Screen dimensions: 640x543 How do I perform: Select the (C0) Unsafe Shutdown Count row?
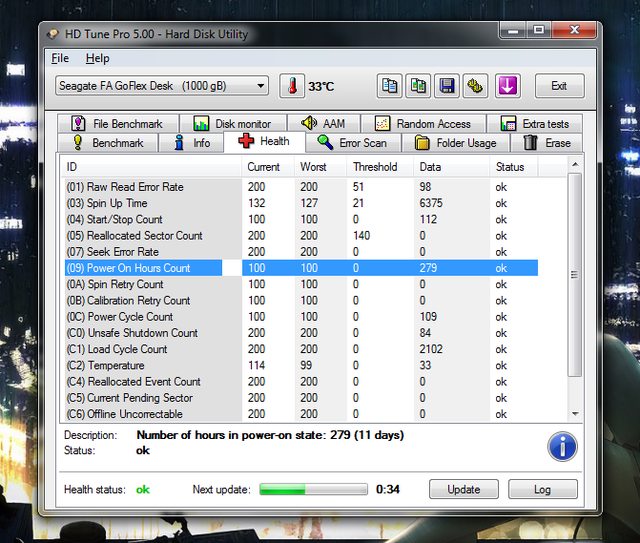[301, 333]
